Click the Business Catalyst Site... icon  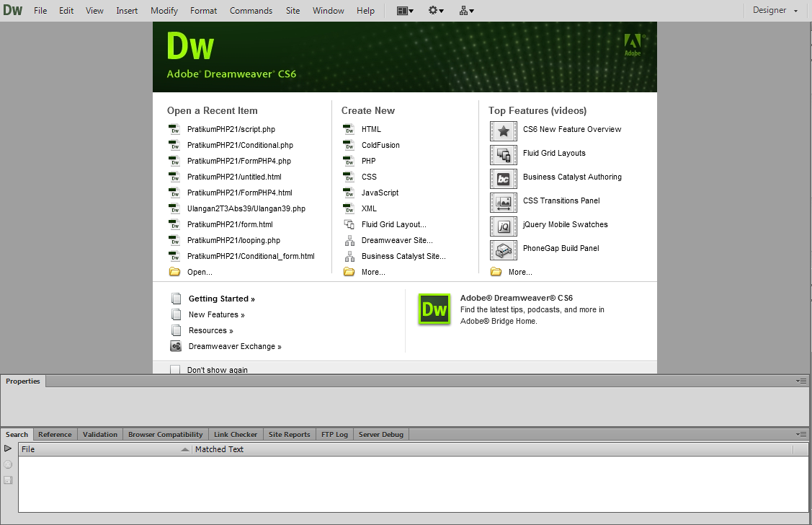click(x=349, y=256)
